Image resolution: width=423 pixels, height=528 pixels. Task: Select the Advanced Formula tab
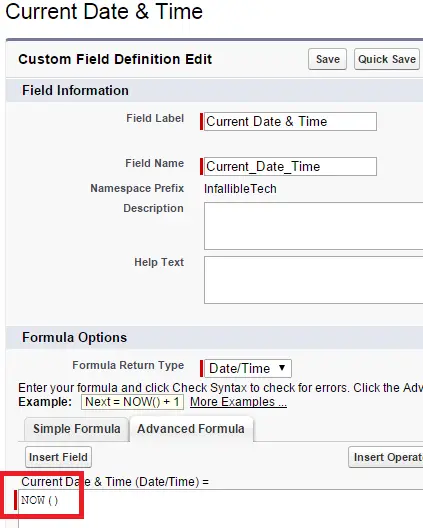coord(191,429)
